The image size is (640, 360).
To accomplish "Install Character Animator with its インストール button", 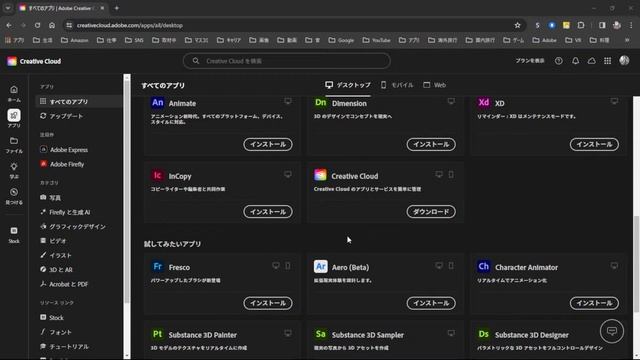I will [x=594, y=303].
